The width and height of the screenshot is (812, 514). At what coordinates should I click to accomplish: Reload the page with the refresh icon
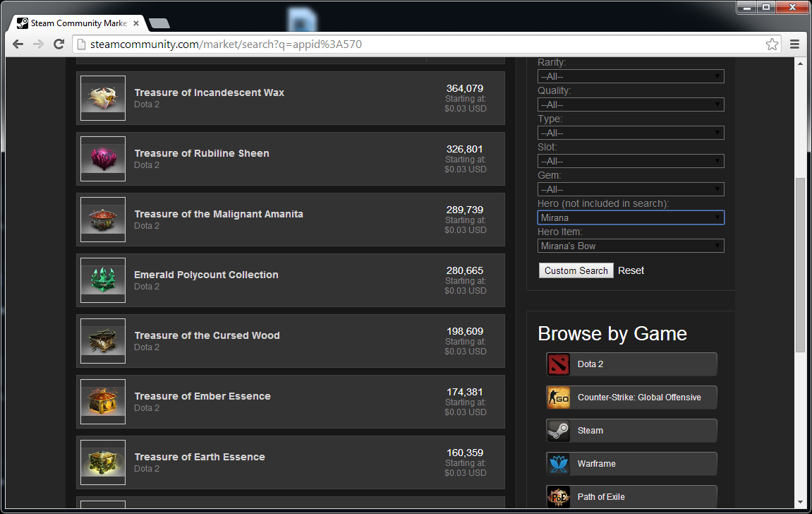59,44
